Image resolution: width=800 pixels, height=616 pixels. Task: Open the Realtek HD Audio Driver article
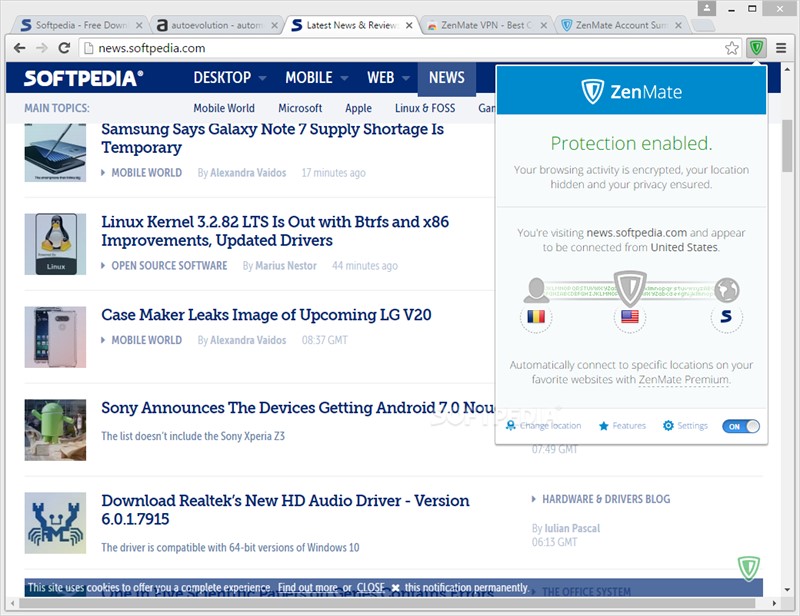(x=285, y=510)
